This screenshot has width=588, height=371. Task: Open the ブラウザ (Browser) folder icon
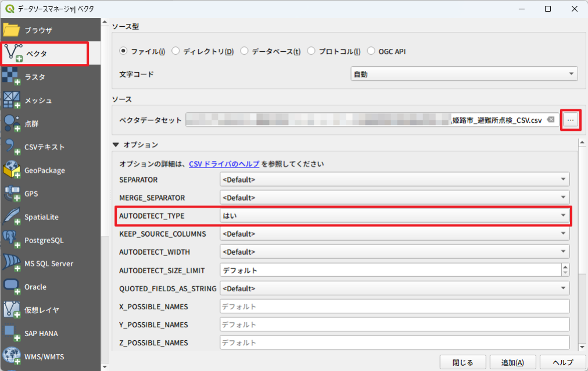[x=12, y=30]
